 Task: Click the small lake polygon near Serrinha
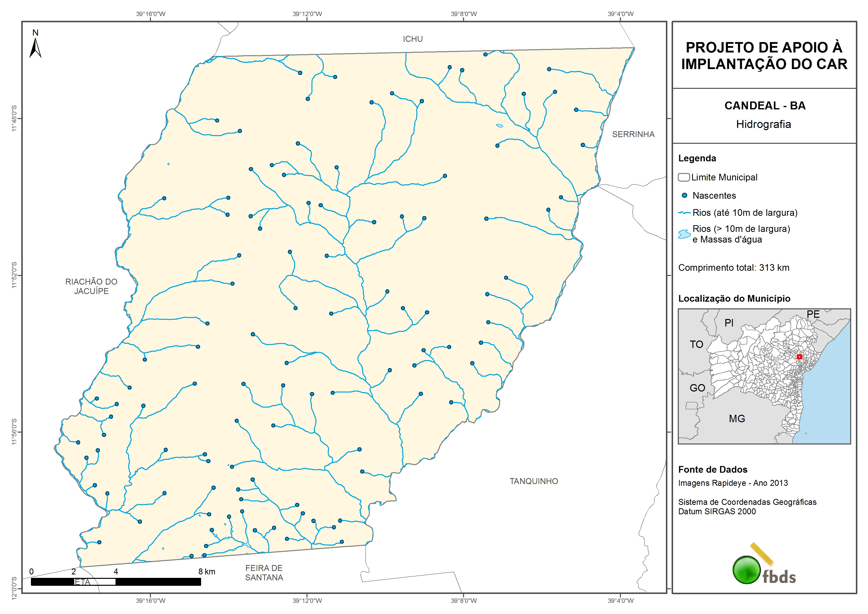tap(499, 126)
